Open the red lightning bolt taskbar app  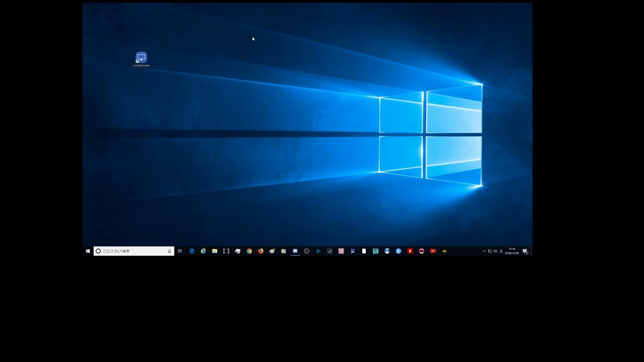(x=410, y=251)
